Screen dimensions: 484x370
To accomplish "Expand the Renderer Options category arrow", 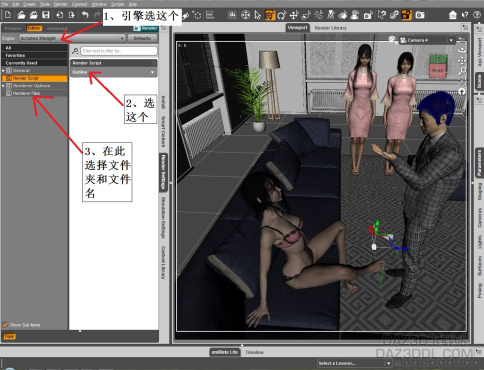I will click(x=3, y=86).
